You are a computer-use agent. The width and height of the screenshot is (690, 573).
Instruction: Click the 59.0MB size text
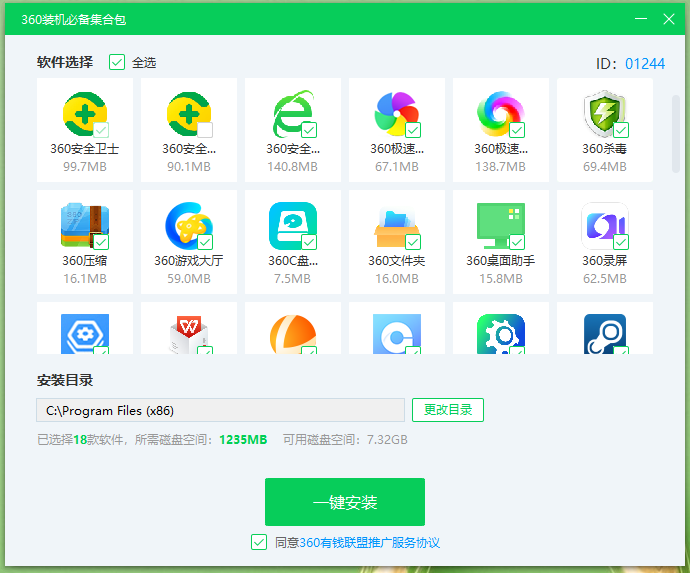tap(189, 279)
